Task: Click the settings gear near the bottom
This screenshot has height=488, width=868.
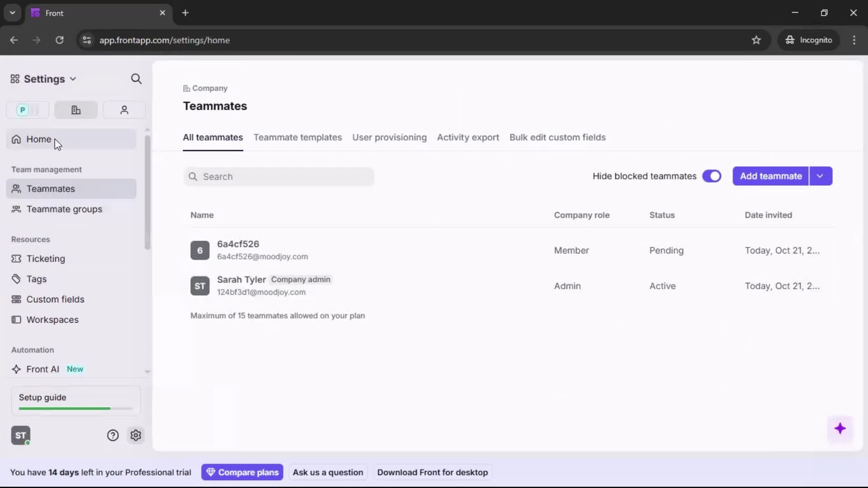Action: [x=136, y=435]
